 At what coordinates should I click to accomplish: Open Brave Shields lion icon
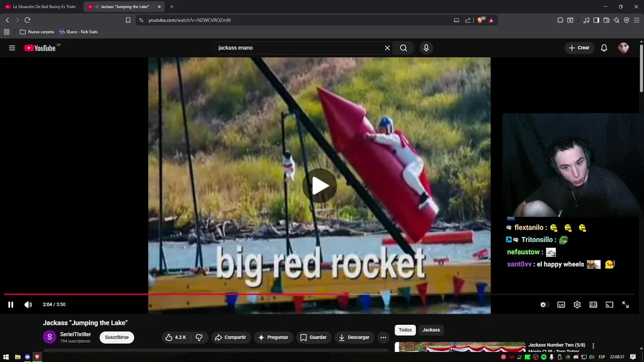480,20
